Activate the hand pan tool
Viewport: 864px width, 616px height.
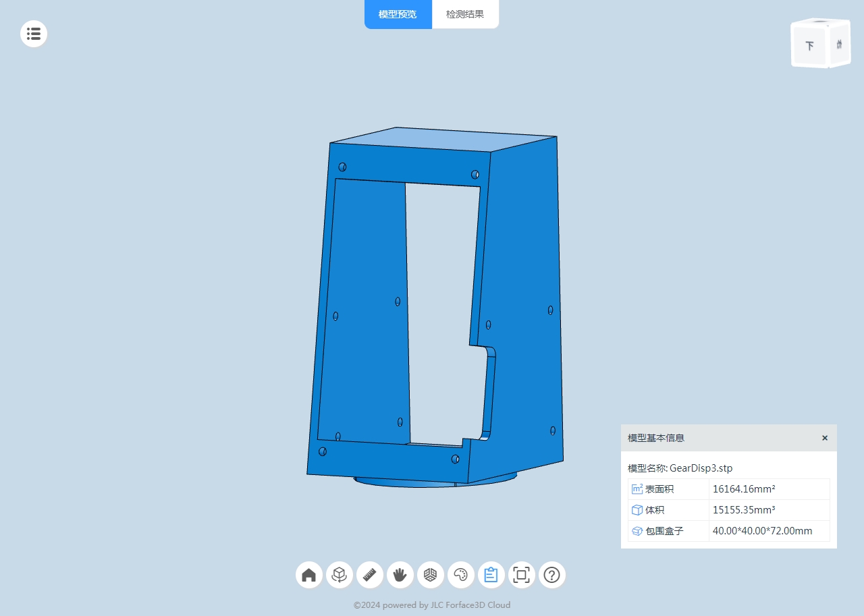point(400,575)
